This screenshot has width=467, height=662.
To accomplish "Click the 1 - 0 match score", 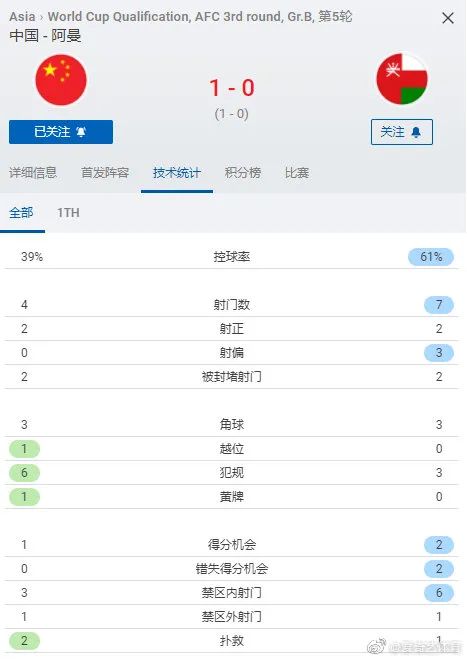I will (x=232, y=88).
